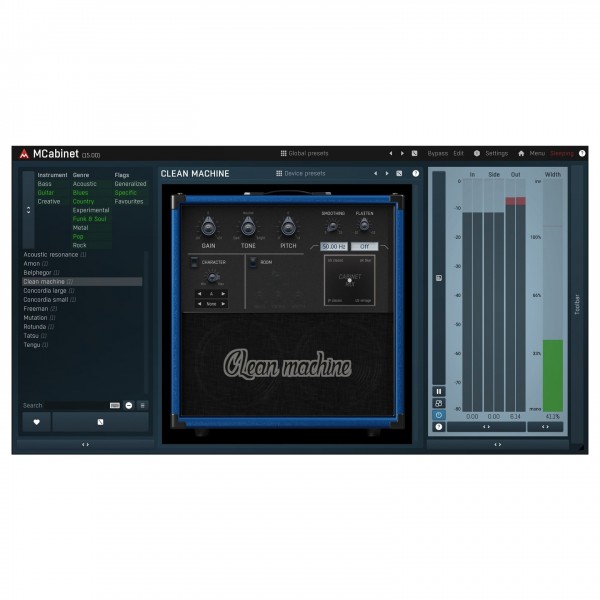This screenshot has height=600, width=600.
Task: Toggle Favourites flag filter
Action: [129, 202]
